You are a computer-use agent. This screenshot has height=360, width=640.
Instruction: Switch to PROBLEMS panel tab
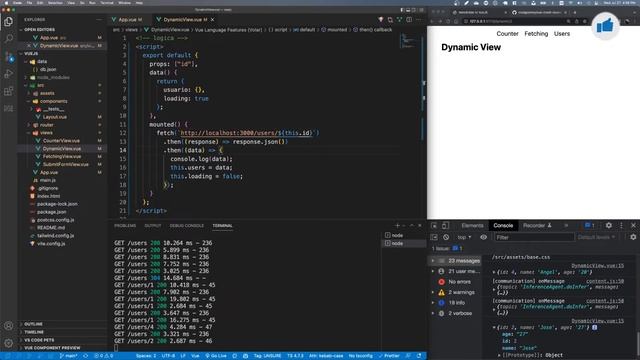point(125,225)
